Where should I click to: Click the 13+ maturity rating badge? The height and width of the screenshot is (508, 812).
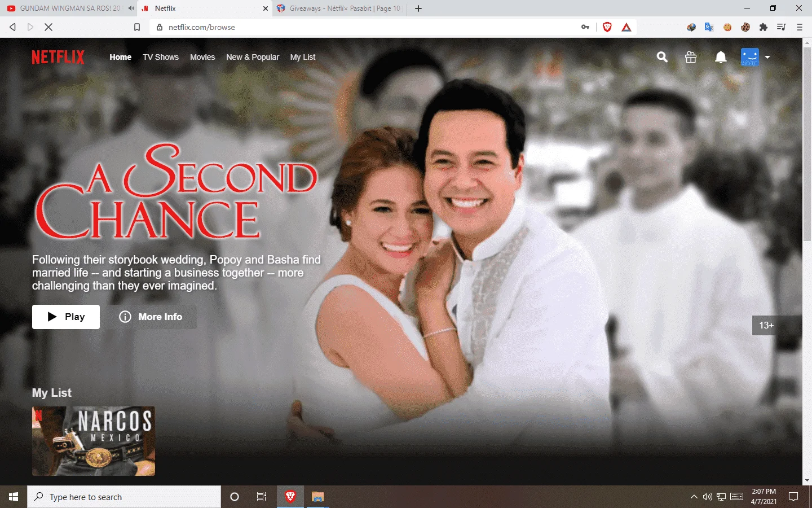[777, 325]
